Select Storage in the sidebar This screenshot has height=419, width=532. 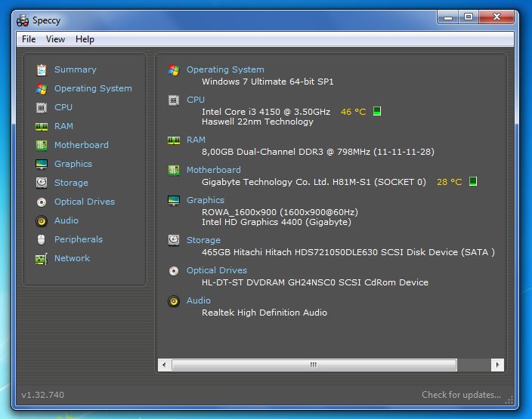[x=71, y=183]
